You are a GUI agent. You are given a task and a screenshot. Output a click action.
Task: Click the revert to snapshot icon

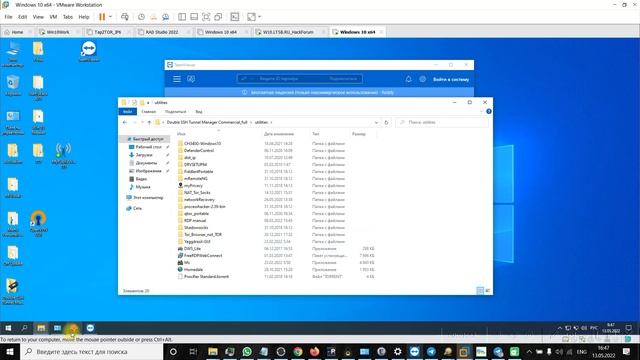click(153, 17)
